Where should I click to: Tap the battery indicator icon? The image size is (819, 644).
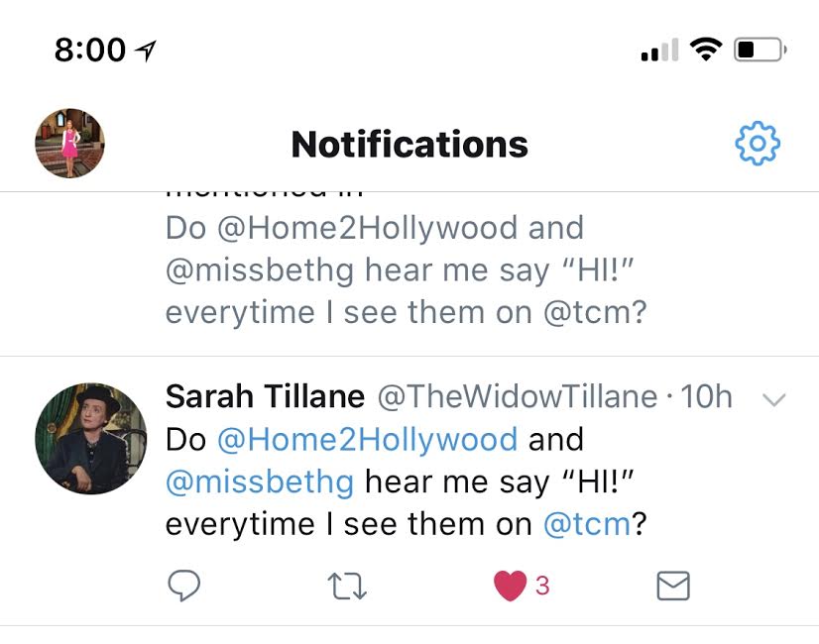[759, 49]
